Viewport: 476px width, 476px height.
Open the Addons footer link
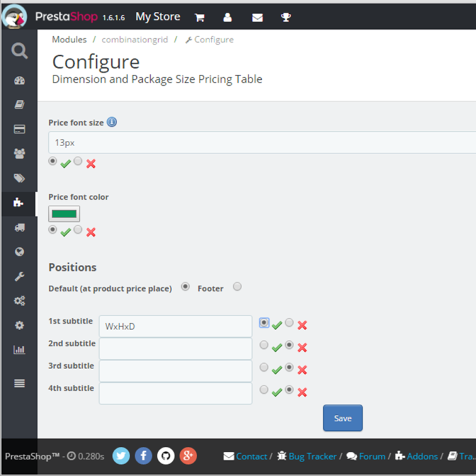(x=416, y=456)
